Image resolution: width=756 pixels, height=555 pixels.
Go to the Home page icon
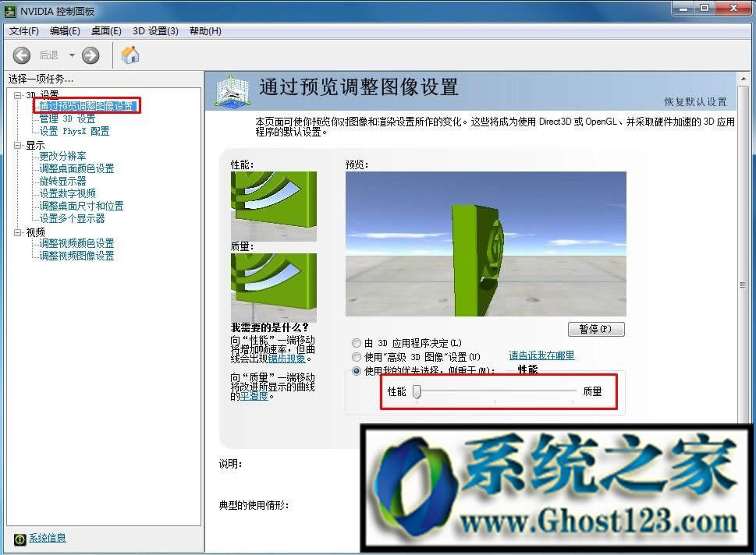coord(130,55)
